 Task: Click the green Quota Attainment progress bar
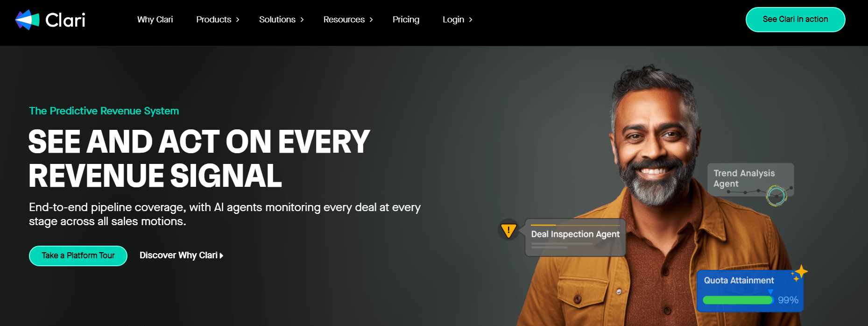click(x=738, y=300)
